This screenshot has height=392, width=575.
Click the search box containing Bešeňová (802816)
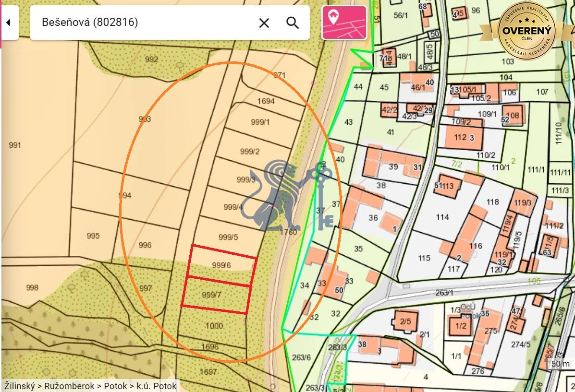point(144,23)
